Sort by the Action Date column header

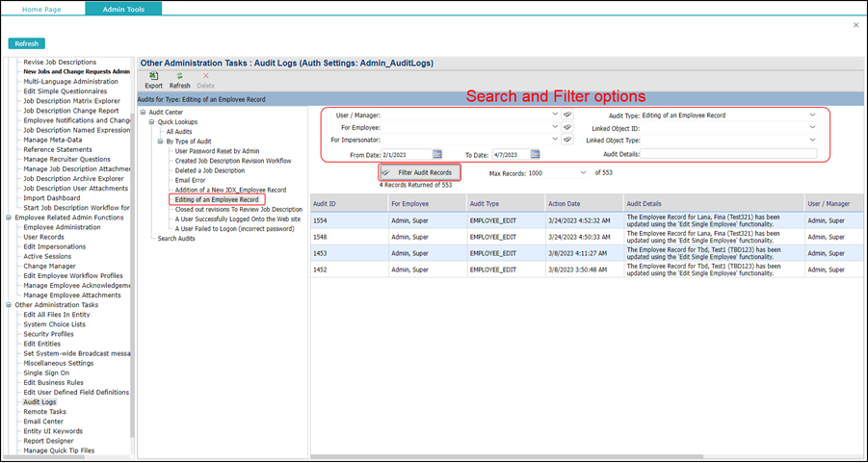584,203
